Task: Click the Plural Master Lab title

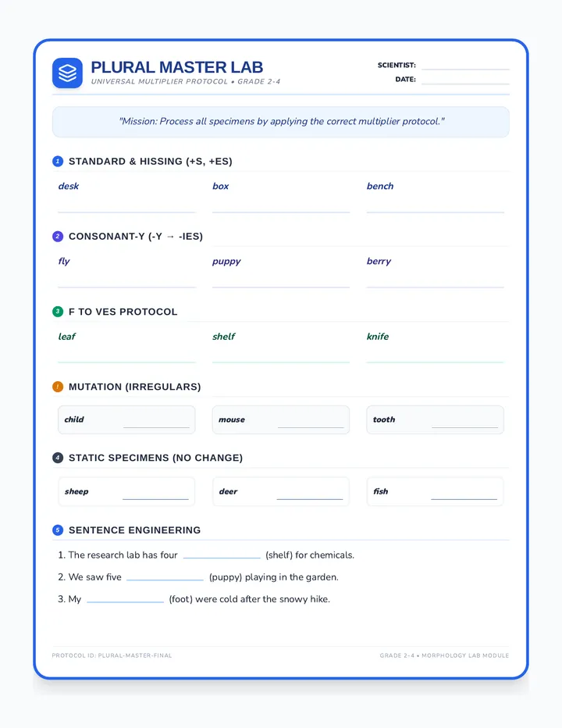Action: point(177,67)
